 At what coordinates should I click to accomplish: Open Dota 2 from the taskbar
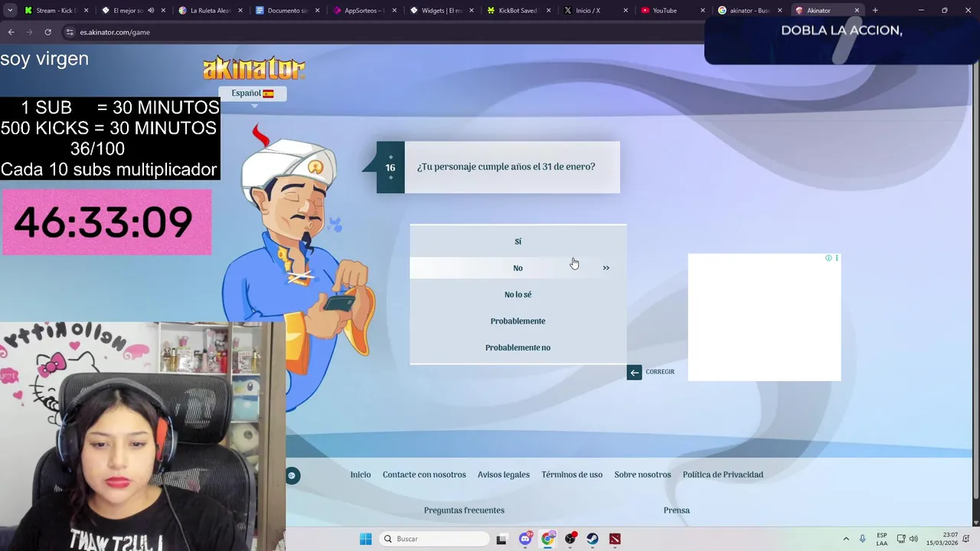(615, 539)
